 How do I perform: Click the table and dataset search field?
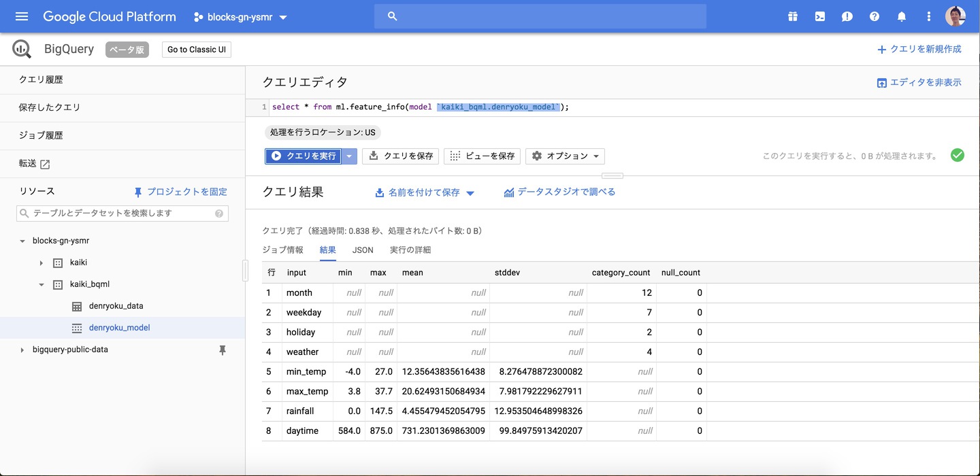pyautogui.click(x=122, y=213)
